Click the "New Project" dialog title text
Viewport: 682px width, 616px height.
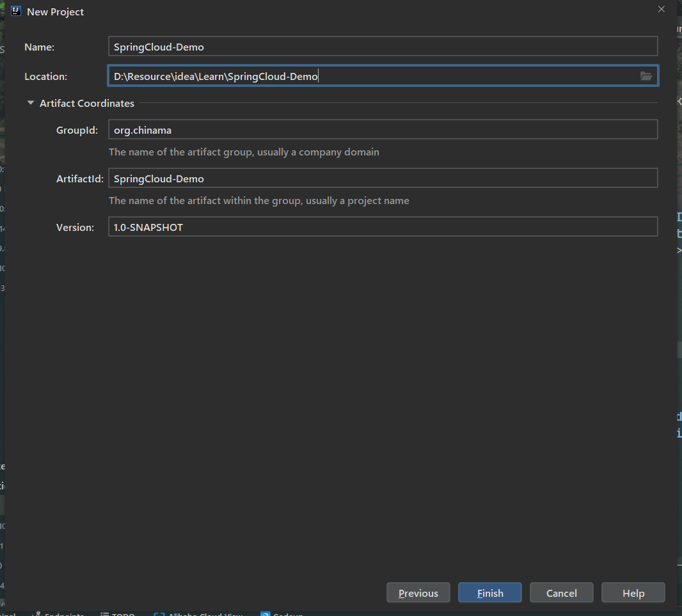pyautogui.click(x=56, y=12)
